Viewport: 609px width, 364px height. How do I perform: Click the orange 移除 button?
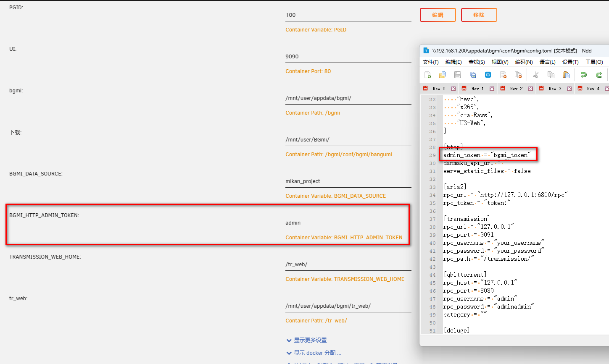click(479, 15)
